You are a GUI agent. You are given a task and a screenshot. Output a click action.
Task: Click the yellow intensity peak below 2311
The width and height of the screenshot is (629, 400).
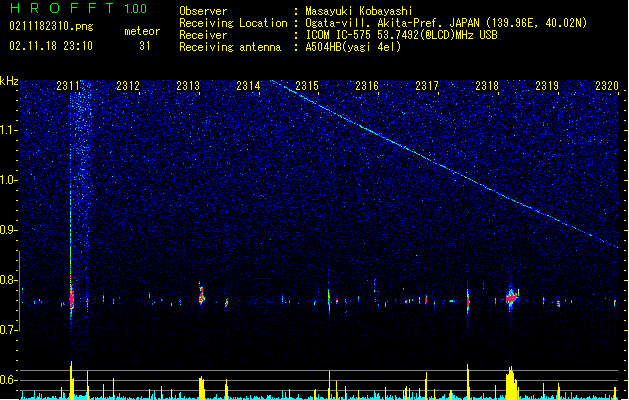point(72,380)
